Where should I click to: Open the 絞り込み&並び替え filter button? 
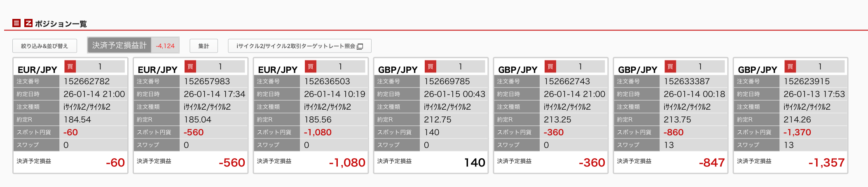coord(44,46)
